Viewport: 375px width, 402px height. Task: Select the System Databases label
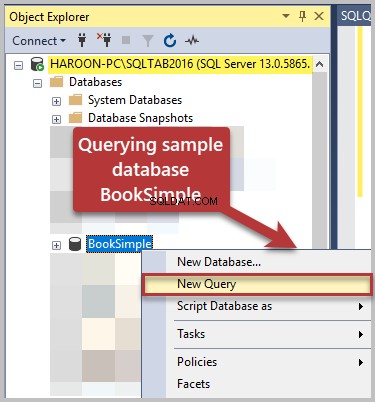pyautogui.click(x=135, y=100)
